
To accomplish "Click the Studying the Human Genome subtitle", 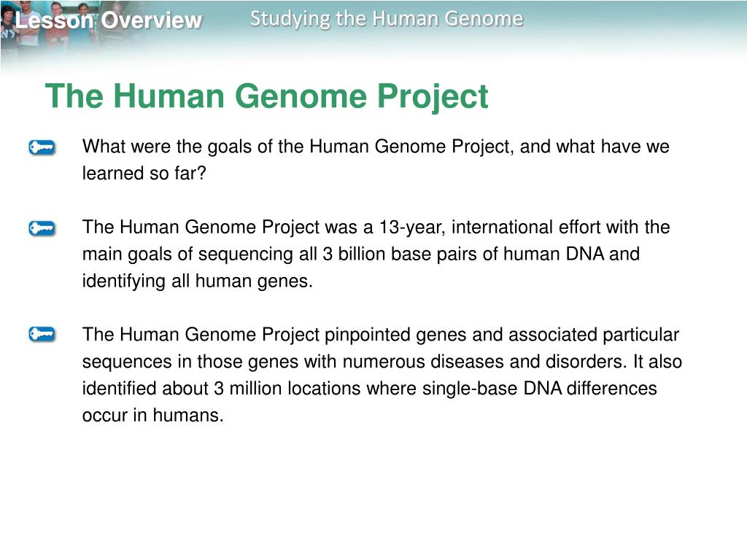I will coord(387,19).
